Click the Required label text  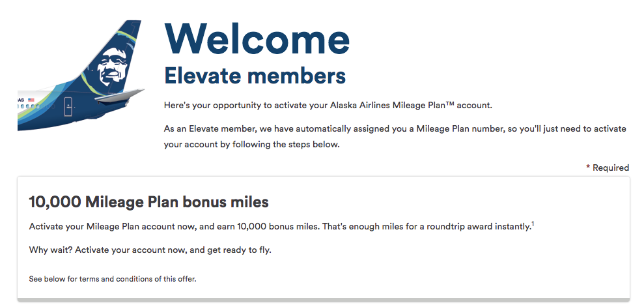tap(611, 168)
